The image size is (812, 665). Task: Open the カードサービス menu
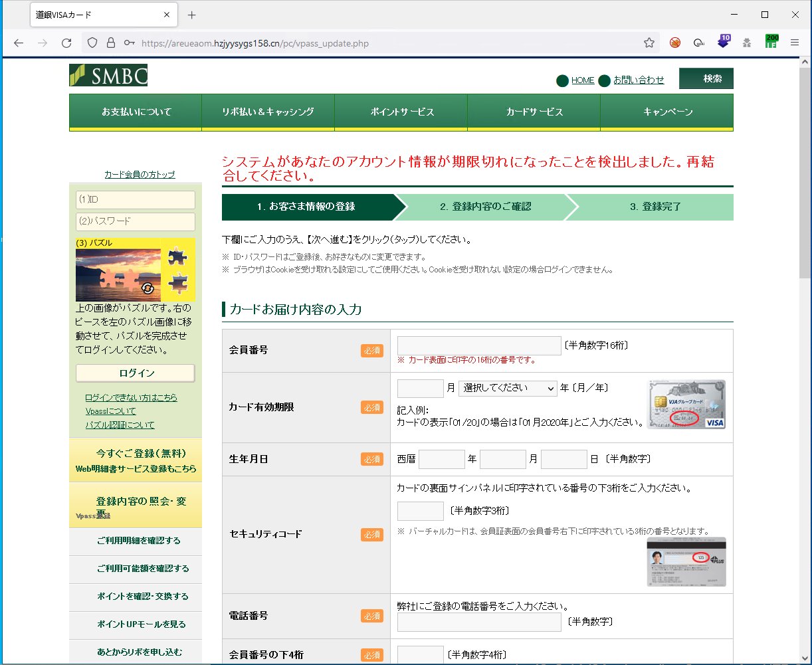click(x=534, y=112)
